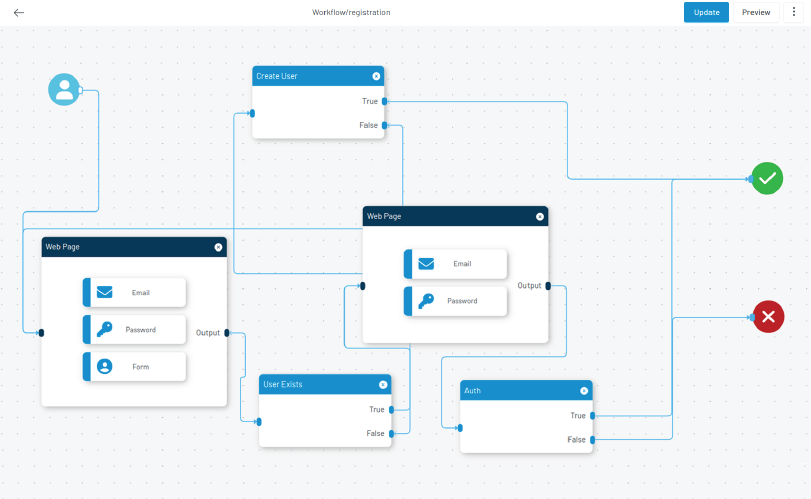
Task: Open the three-dot more options menu
Action: (x=793, y=12)
